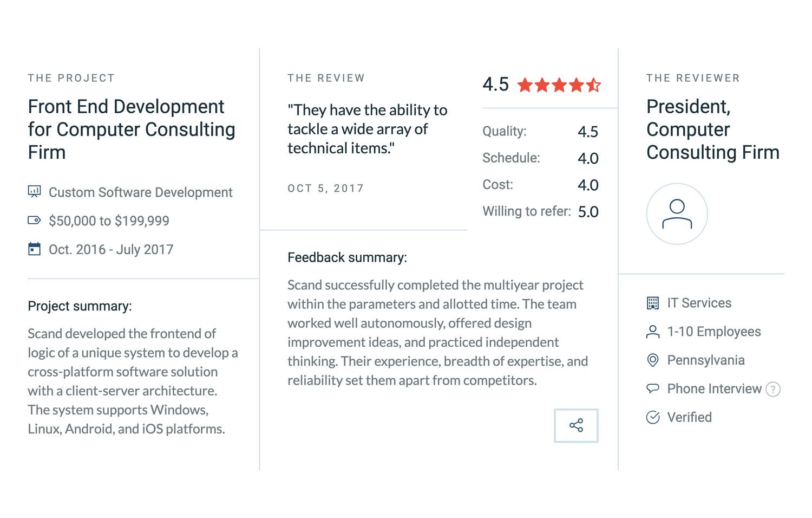The image size is (812, 518).
Task: Click the location pin icon beside Pennsylvania
Action: pyautogui.click(x=653, y=360)
